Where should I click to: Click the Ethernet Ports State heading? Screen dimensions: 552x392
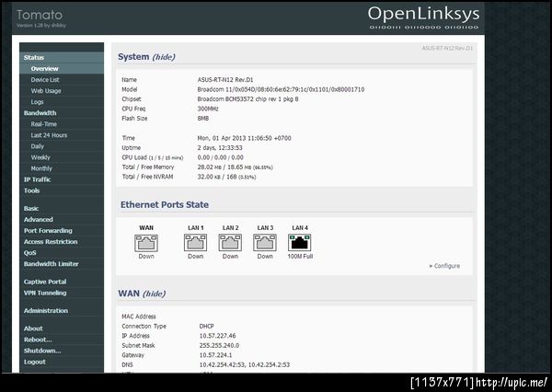[x=165, y=204]
